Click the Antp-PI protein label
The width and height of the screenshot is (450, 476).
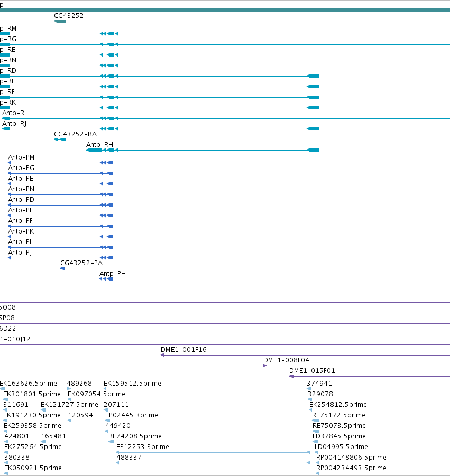[x=20, y=242]
